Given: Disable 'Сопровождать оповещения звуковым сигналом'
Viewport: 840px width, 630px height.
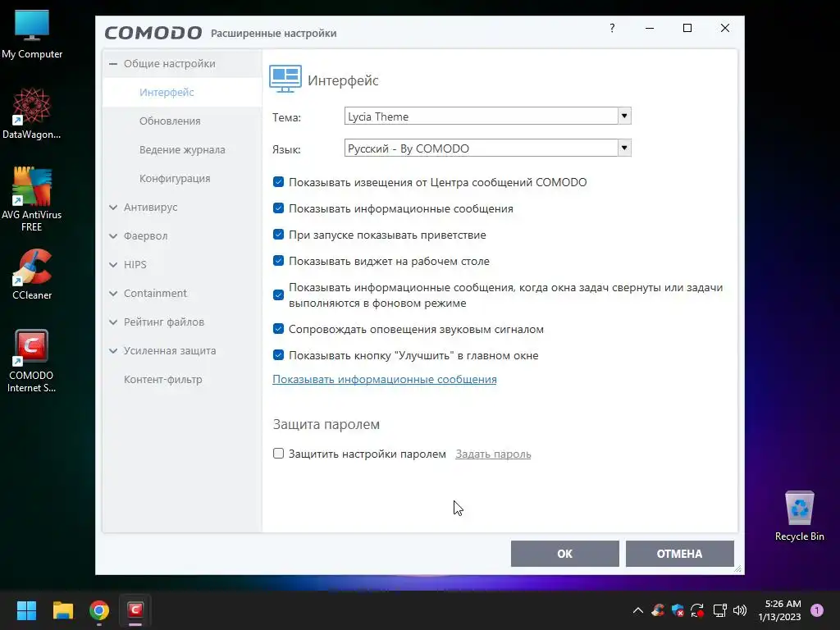Looking at the screenshot, I should coord(278,328).
